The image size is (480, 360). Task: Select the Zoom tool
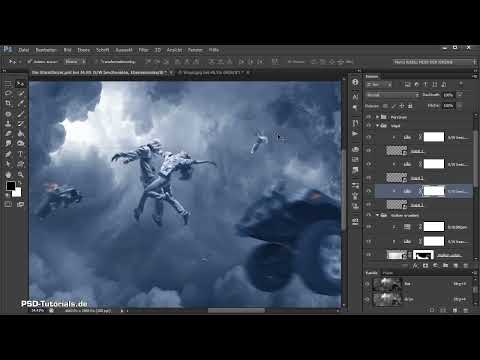[20, 174]
